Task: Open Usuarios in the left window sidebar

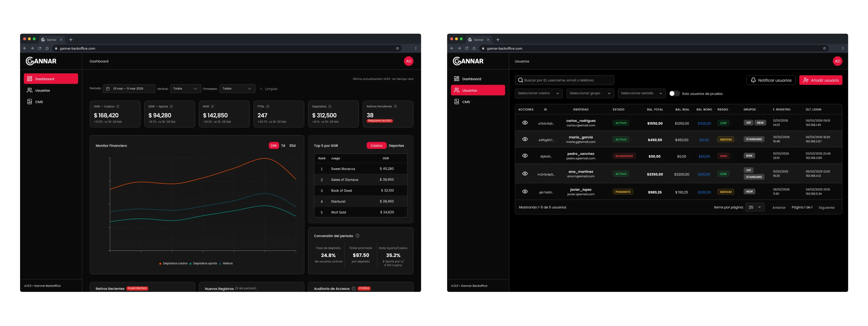Action: click(x=51, y=90)
